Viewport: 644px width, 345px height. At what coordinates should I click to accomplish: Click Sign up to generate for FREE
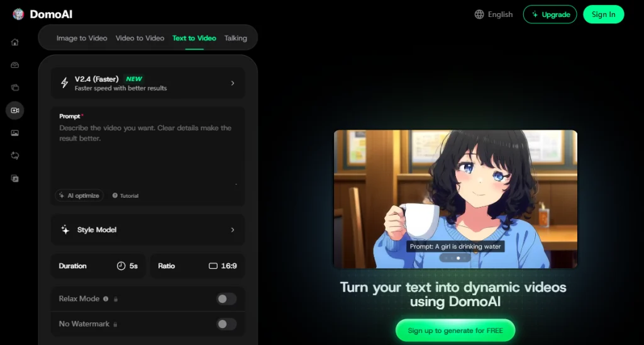(x=455, y=331)
